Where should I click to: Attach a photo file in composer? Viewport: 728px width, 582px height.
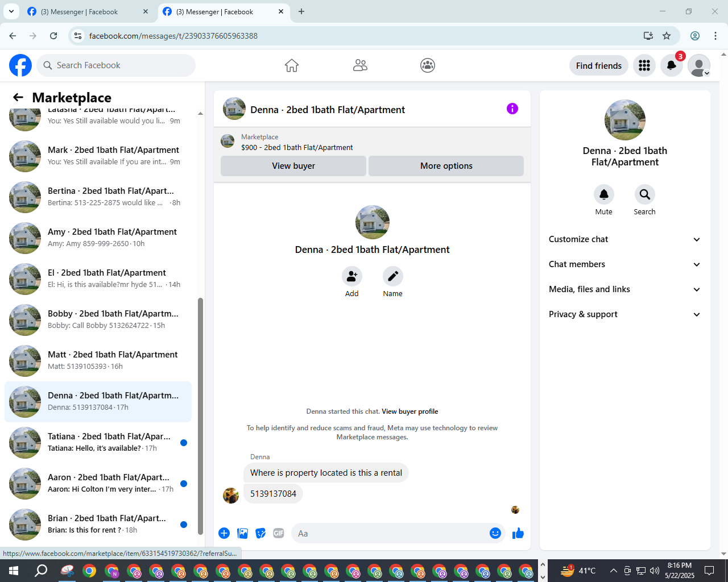(x=243, y=533)
